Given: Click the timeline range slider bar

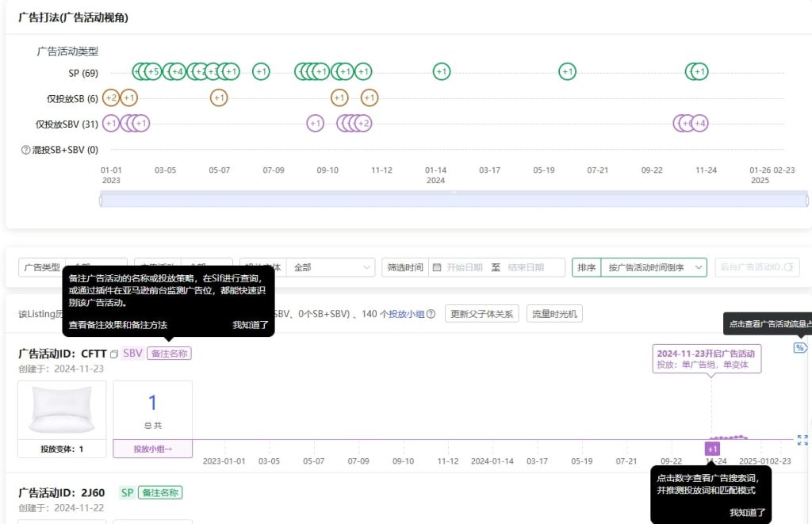Looking at the screenshot, I should click(x=454, y=201).
